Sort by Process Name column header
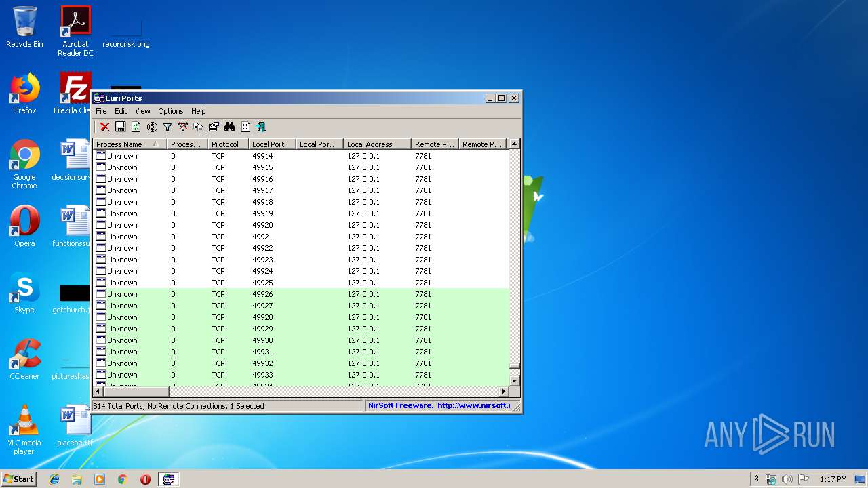868x488 pixels. click(x=130, y=144)
